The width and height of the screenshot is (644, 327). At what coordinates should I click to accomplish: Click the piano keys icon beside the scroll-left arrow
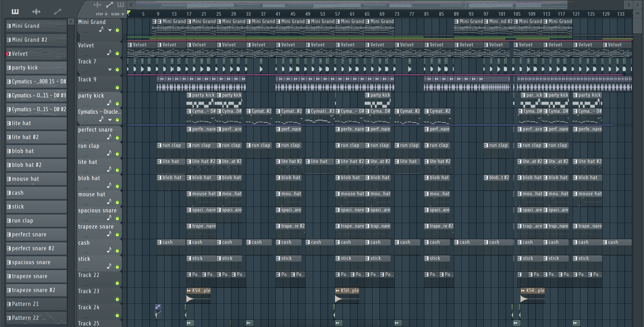point(121,4)
